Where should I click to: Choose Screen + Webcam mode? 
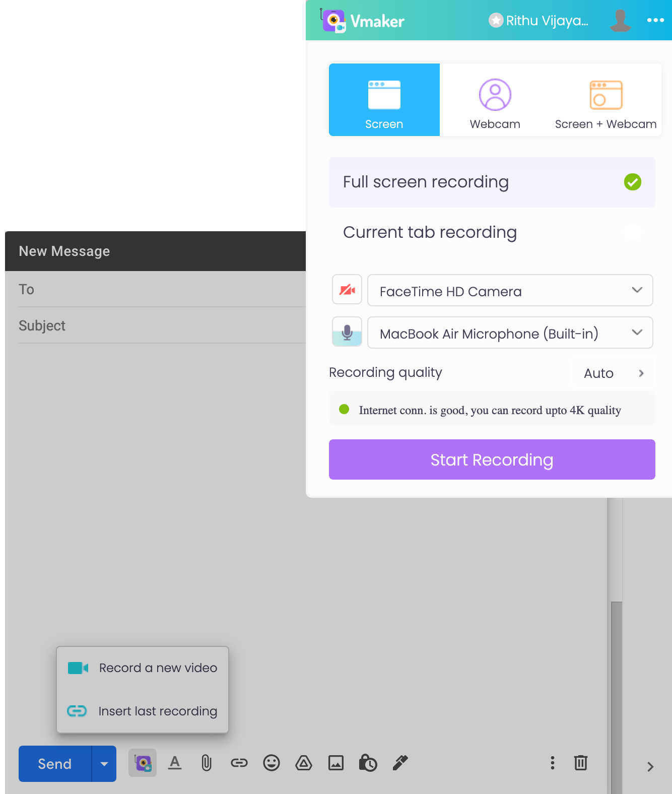coord(606,100)
